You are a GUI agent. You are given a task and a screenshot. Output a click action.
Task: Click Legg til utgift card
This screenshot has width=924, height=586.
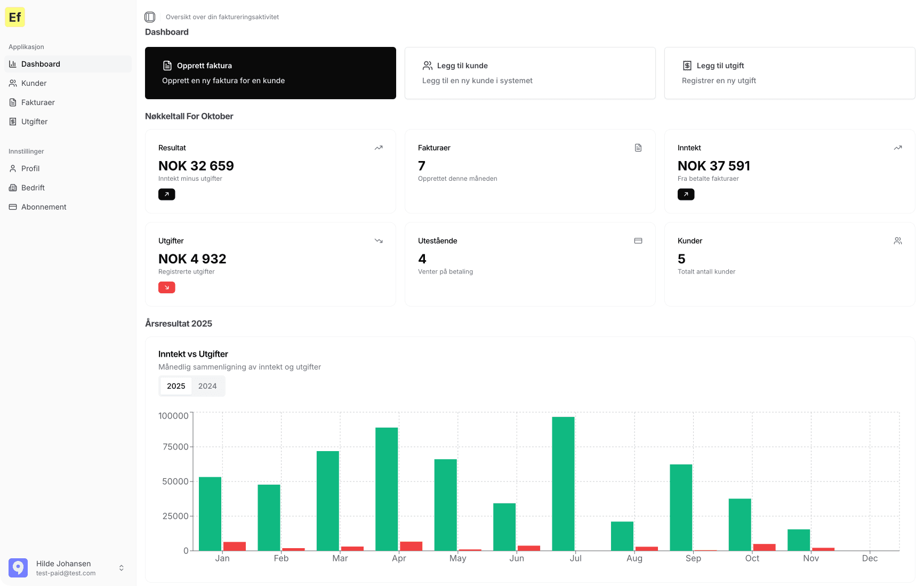tap(789, 73)
